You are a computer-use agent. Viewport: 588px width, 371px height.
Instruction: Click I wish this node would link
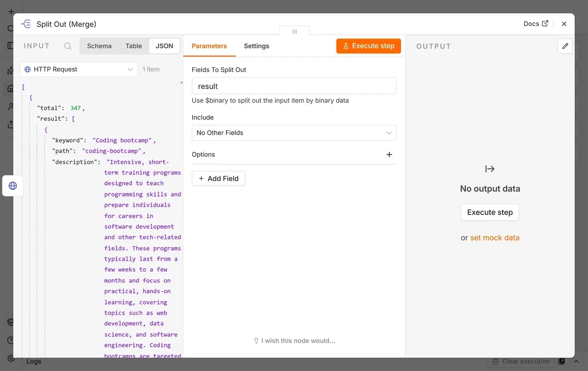[x=294, y=341]
